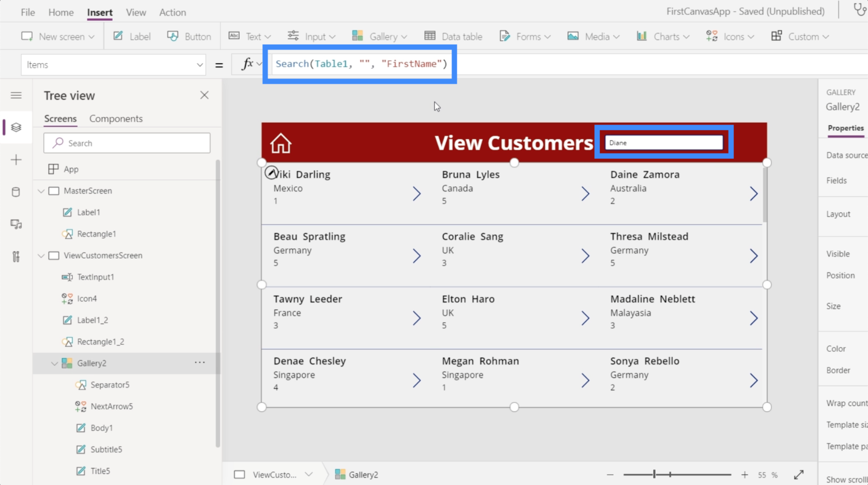Adjust the zoom level slider

[x=655, y=474]
